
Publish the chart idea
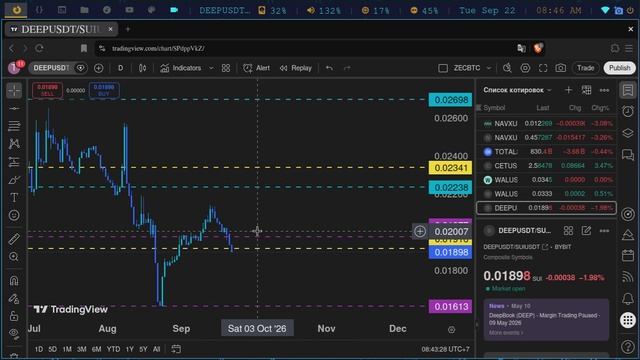pyautogui.click(x=619, y=68)
